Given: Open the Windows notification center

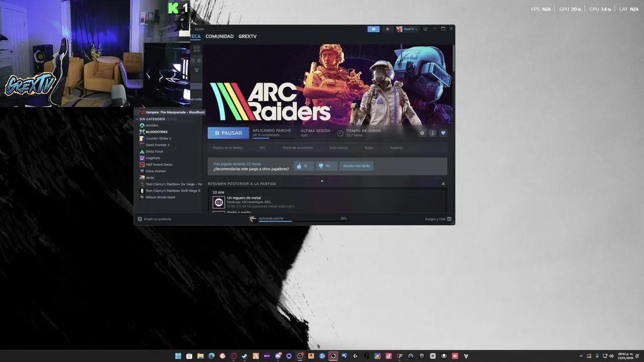Looking at the screenshot, I should point(636,356).
